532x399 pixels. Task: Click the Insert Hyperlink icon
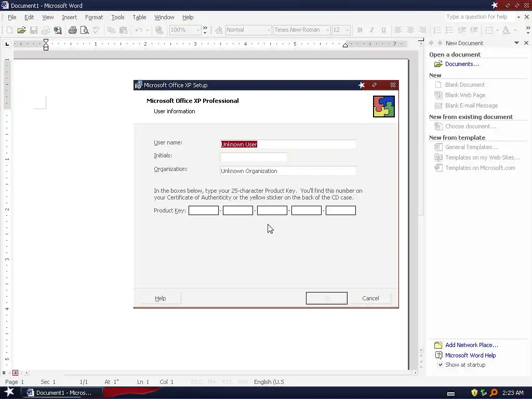(x=159, y=30)
